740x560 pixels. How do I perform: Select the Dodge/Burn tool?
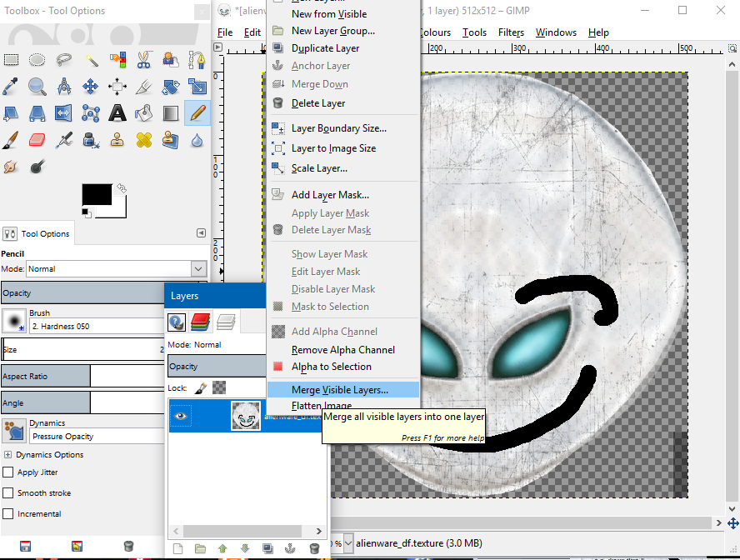(x=37, y=167)
